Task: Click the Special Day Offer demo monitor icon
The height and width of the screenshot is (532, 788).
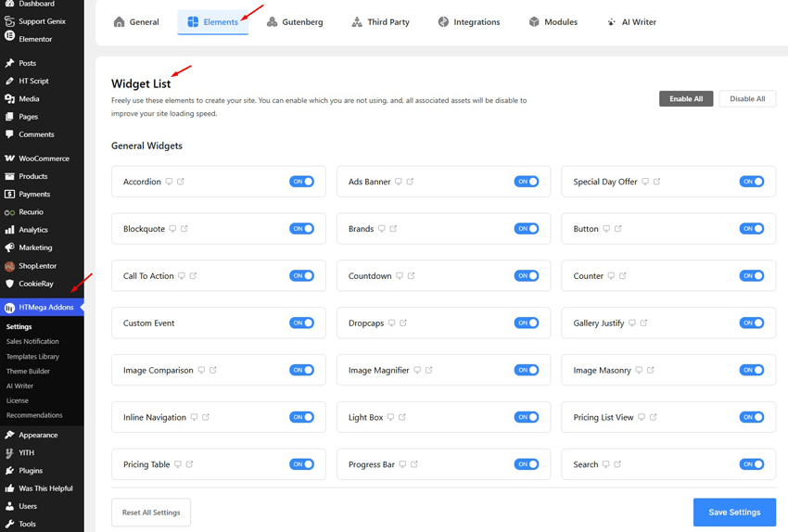Action: coord(645,182)
